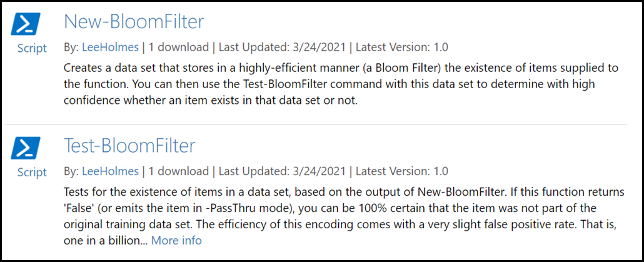Click Last Updated date for Test-BloomFilter

282,171
